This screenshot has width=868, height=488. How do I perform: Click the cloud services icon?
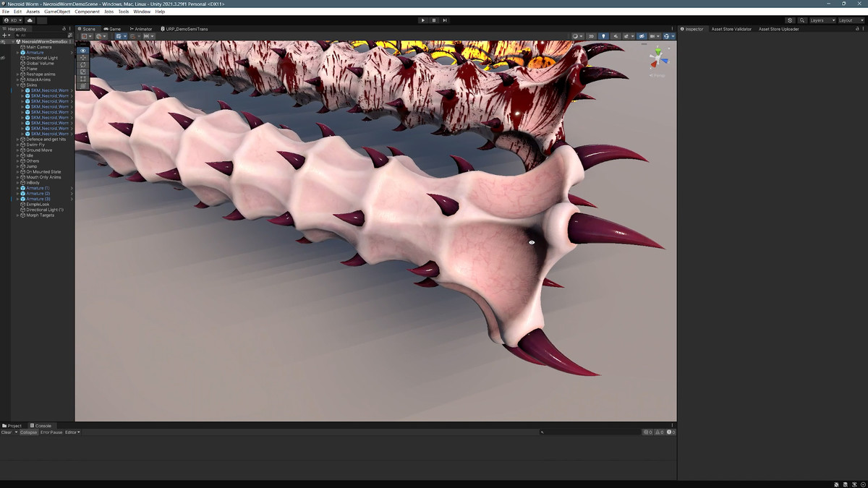pyautogui.click(x=30, y=20)
